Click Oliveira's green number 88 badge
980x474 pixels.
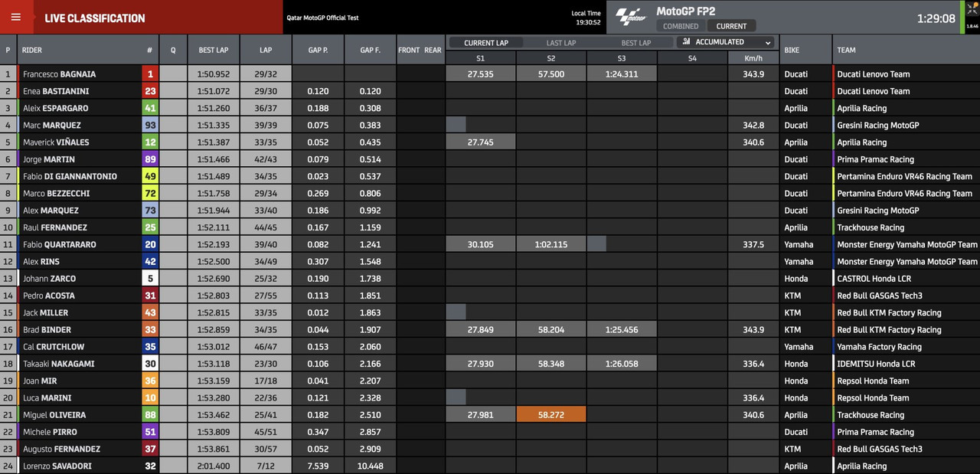coord(150,414)
